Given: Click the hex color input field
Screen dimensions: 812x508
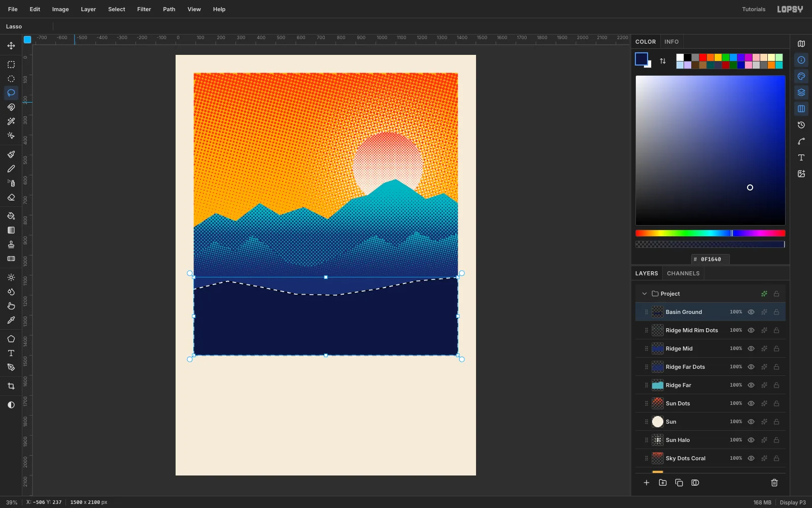Looking at the screenshot, I should (x=710, y=259).
